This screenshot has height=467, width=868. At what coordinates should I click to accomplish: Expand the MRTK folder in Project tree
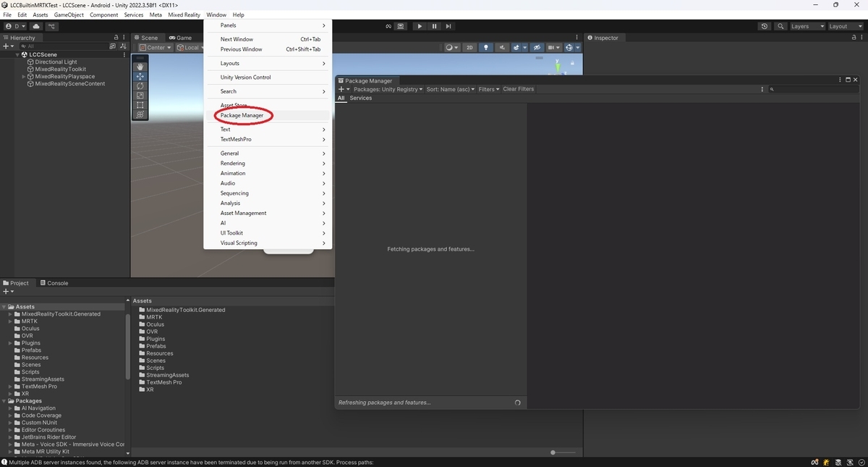click(10, 321)
